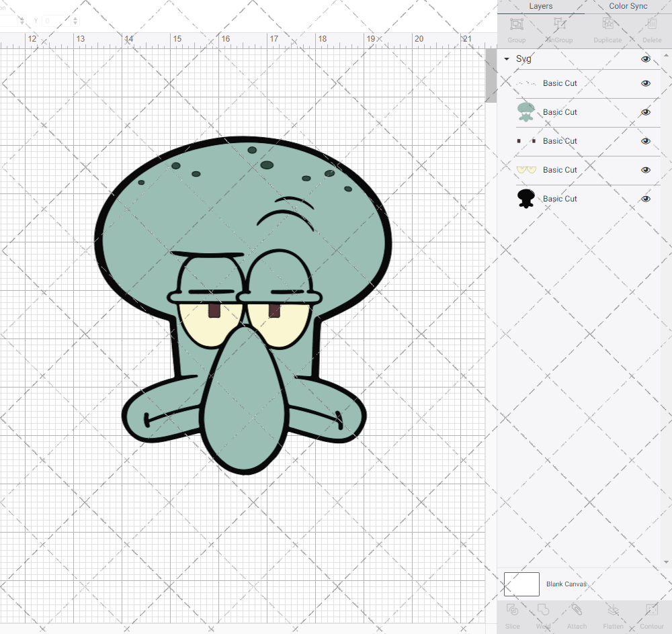This screenshot has height=634, width=672.
Task: Click the Delete trash icon
Action: coord(652,24)
